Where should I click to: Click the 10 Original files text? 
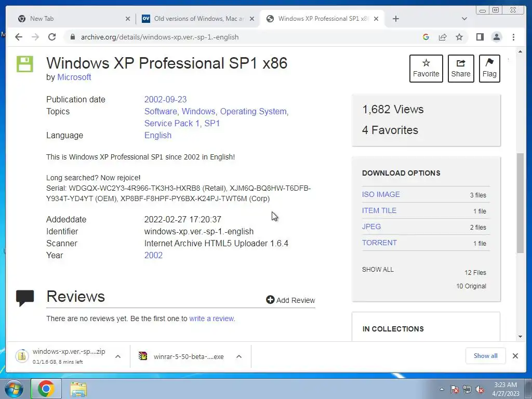pos(471,286)
